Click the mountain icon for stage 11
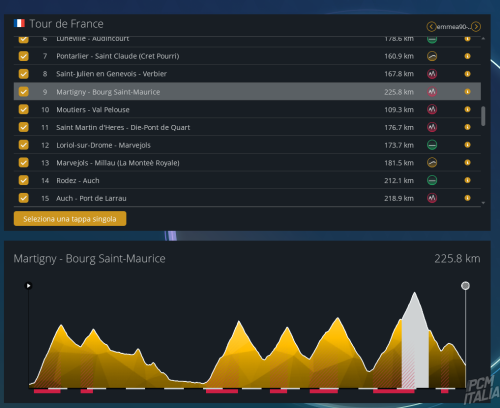The image size is (500, 408). 432,127
